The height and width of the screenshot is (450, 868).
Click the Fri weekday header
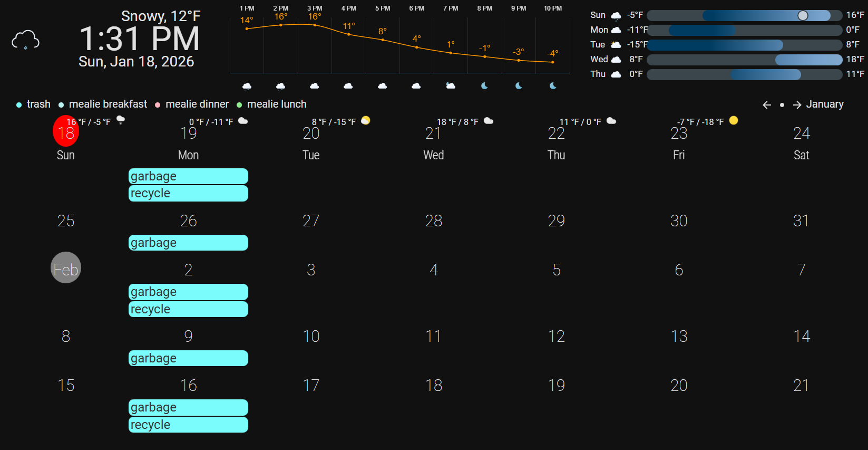(x=679, y=155)
